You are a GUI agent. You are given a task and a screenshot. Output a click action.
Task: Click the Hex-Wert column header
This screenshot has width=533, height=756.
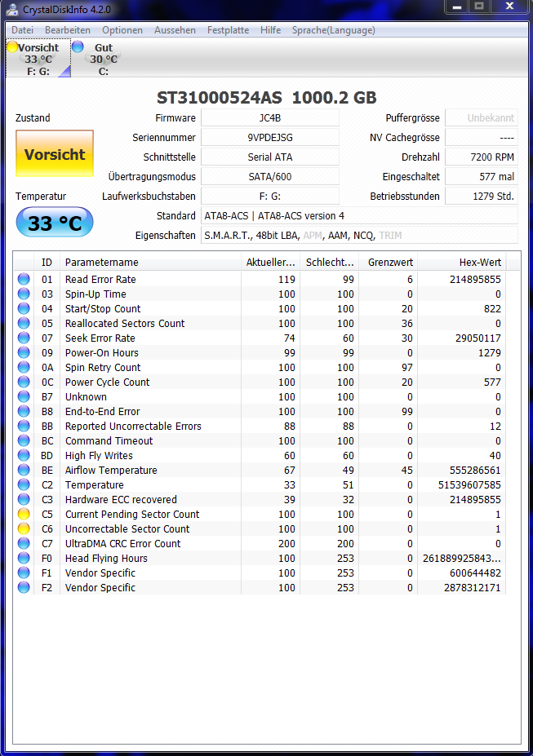(462, 262)
